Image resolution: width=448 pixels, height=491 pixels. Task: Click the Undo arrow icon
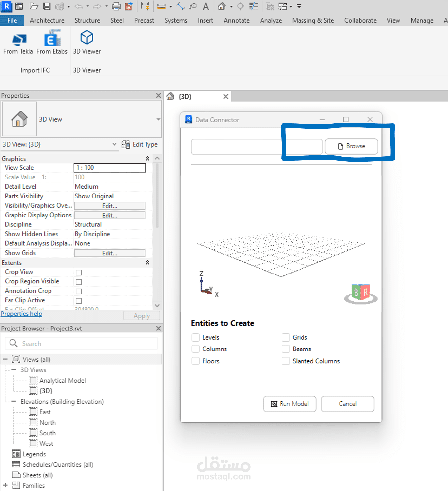(79, 6)
